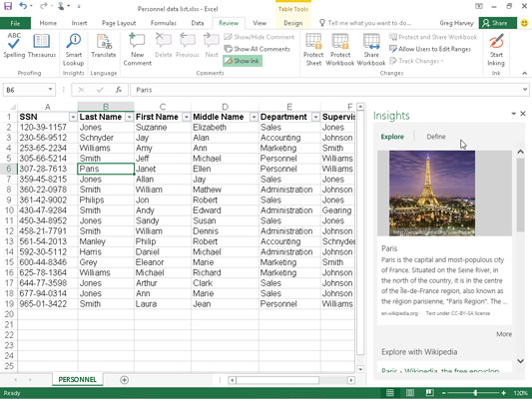This screenshot has height=399, width=532.
Task: Select the Define tab in Insights
Action: pyautogui.click(x=436, y=137)
